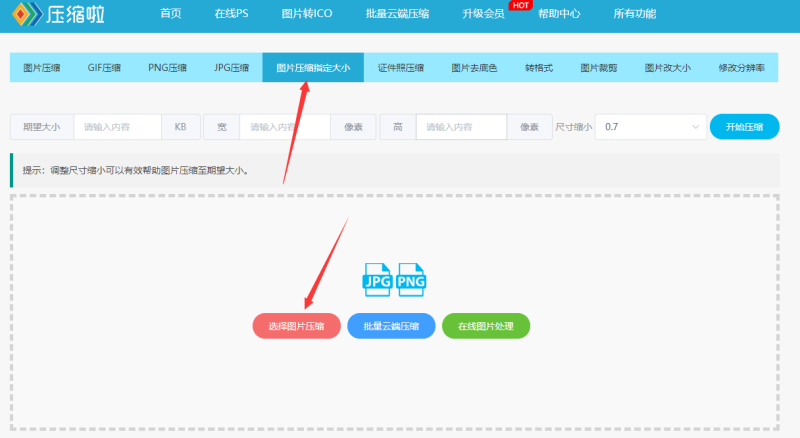Click the 压缩啦 logo icon
Image resolution: width=800 pixels, height=438 pixels.
click(27, 14)
